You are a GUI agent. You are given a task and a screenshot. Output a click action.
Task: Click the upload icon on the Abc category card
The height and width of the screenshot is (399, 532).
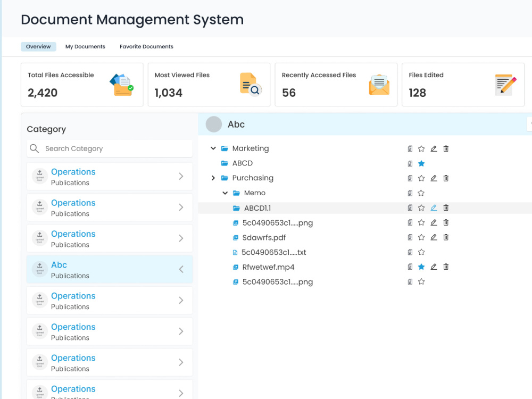pos(40,269)
